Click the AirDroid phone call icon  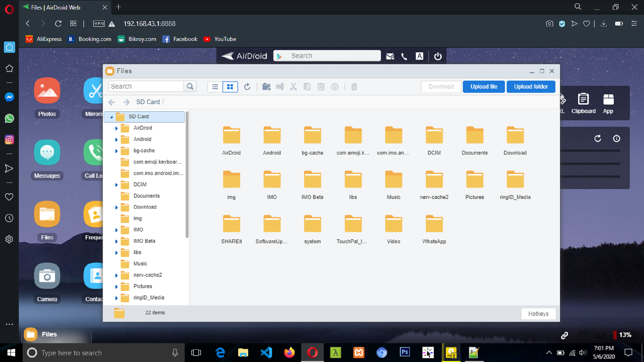pos(404,56)
